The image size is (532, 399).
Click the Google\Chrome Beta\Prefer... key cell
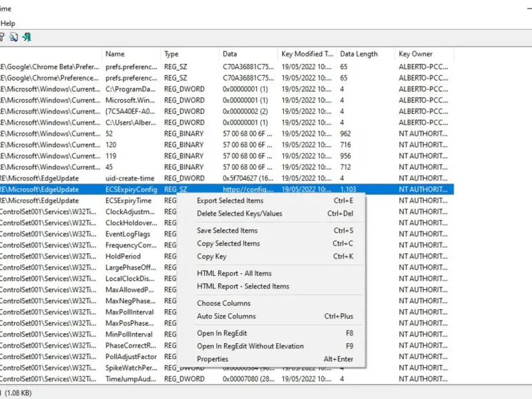(x=50, y=67)
